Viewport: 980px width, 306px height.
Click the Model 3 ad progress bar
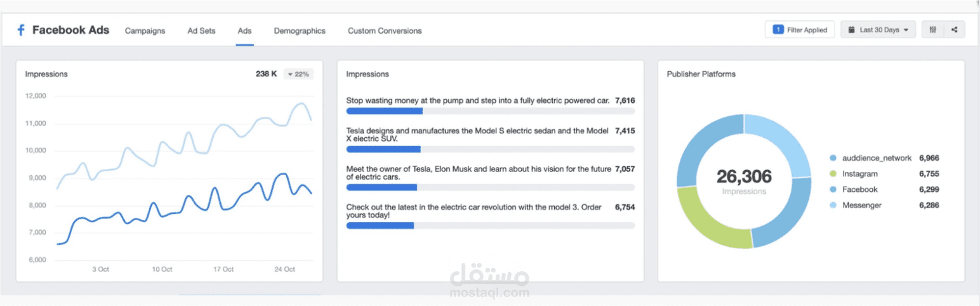tap(490, 225)
